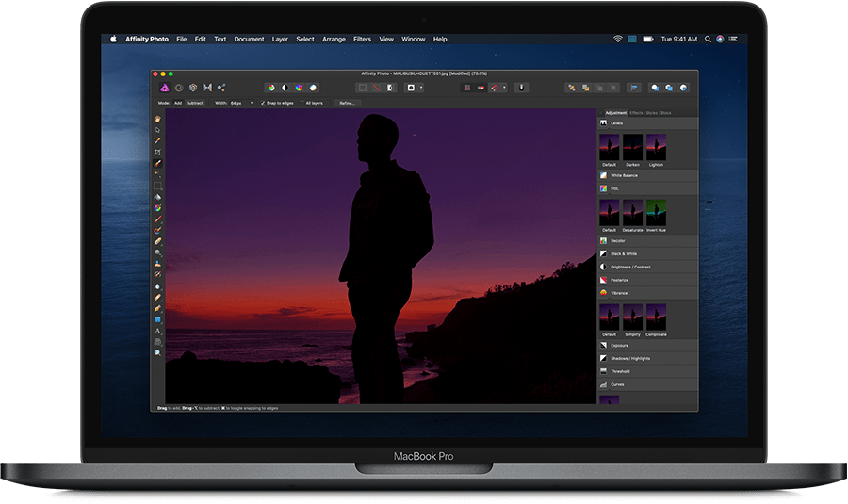Choose the Selection Brush tool
Image resolution: width=848 pixels, height=504 pixels.
(157, 163)
